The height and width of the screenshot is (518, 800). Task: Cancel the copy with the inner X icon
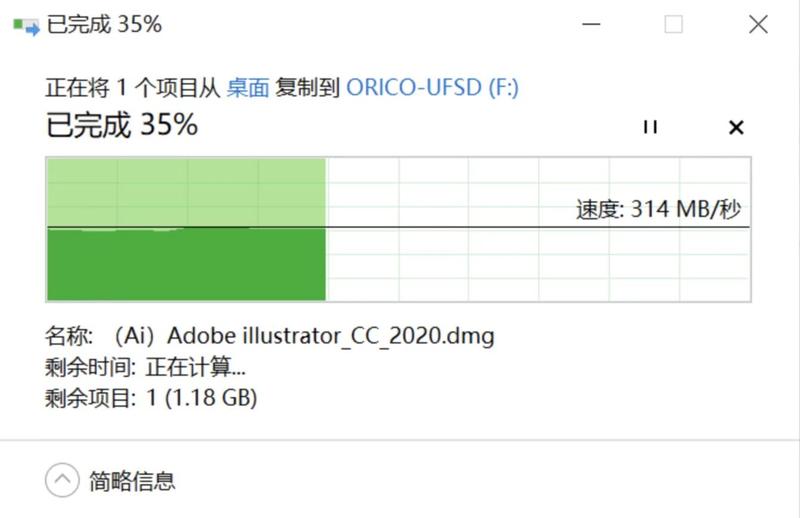(x=736, y=127)
